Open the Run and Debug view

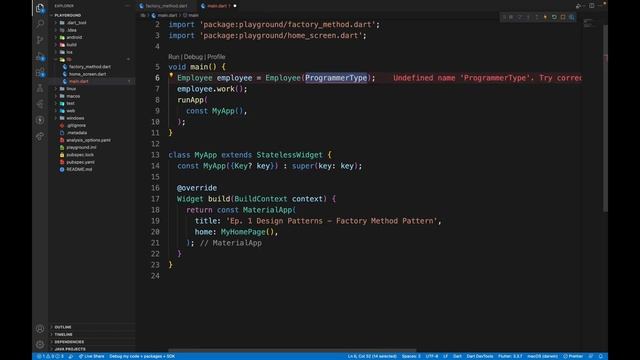pyautogui.click(x=40, y=57)
